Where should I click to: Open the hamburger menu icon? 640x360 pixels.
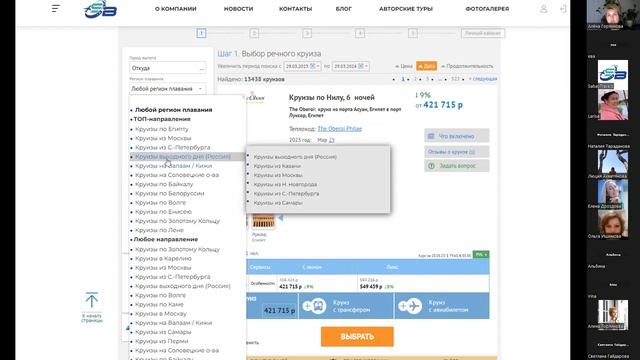(56, 8)
